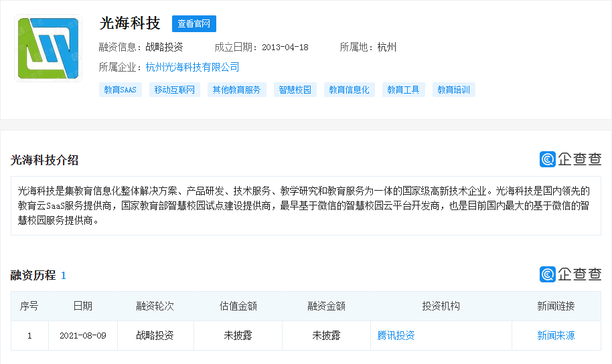Viewport: 612px width, 364px height.
Task: Open the 查看官网 button
Action: [x=194, y=24]
